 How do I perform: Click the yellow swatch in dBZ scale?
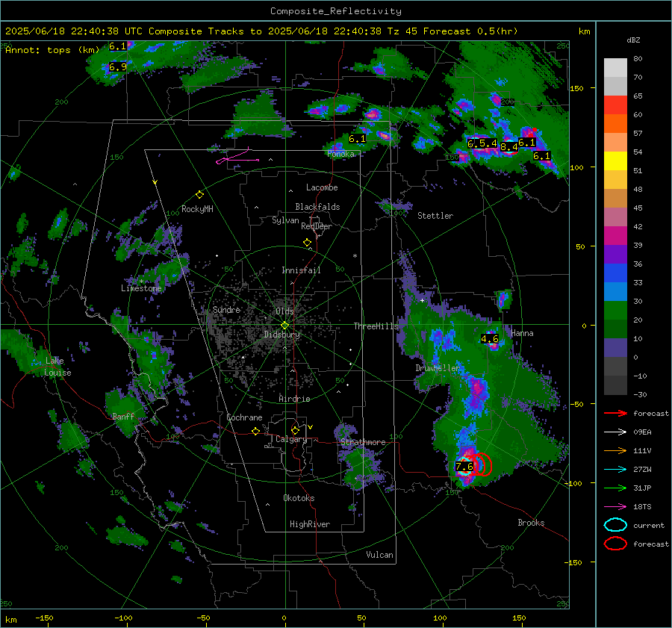pos(615,161)
